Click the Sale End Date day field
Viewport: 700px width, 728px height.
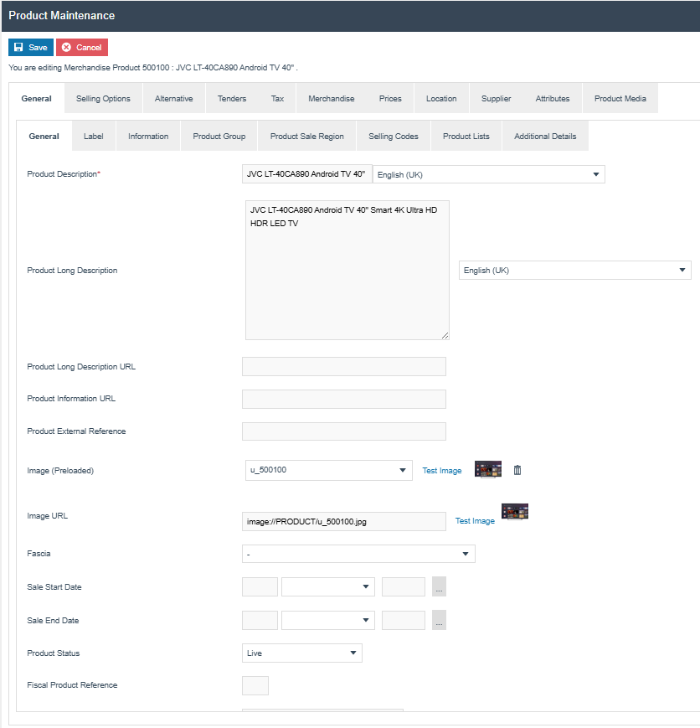(260, 620)
